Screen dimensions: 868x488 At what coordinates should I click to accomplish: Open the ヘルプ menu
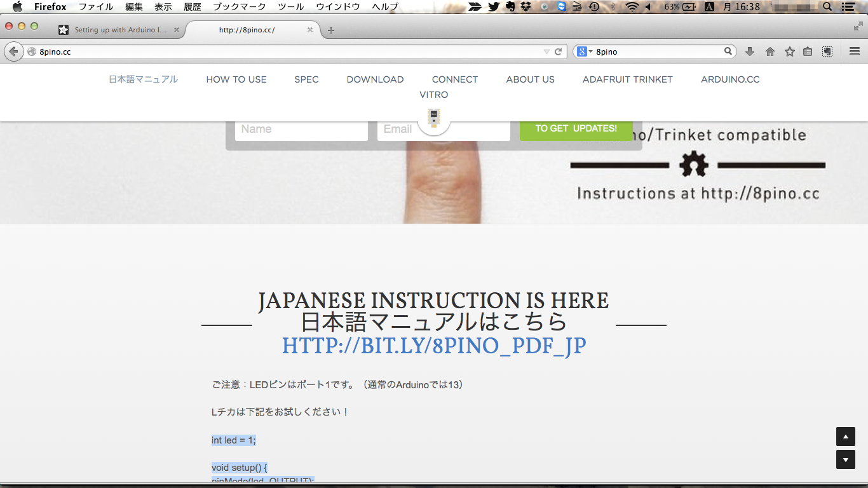(385, 7)
